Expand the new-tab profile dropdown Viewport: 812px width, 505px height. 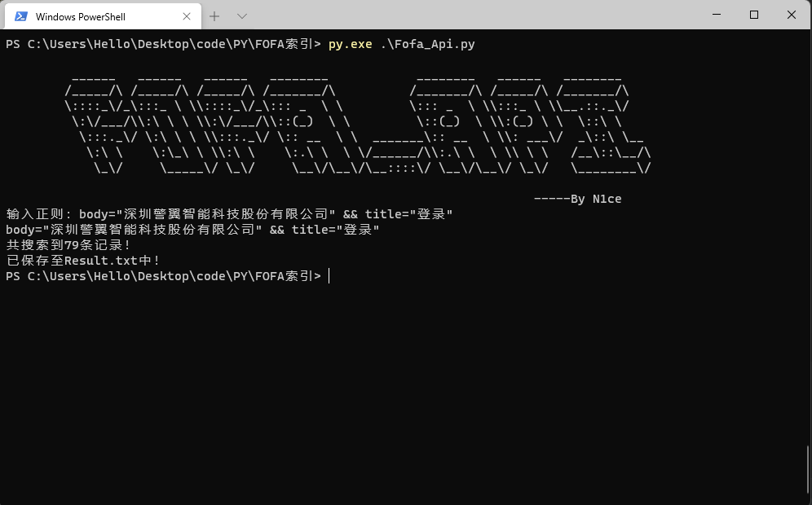click(x=242, y=16)
